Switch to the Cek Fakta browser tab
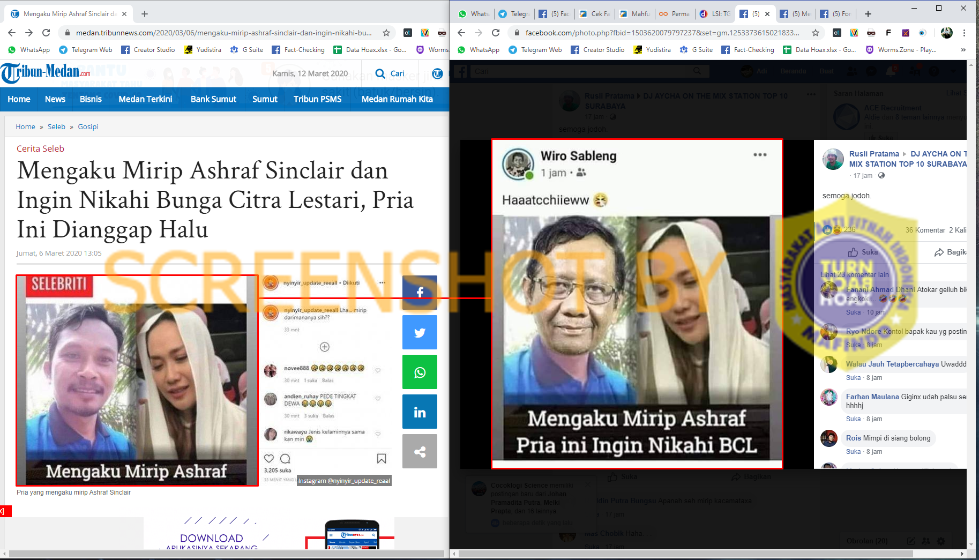 [x=595, y=14]
